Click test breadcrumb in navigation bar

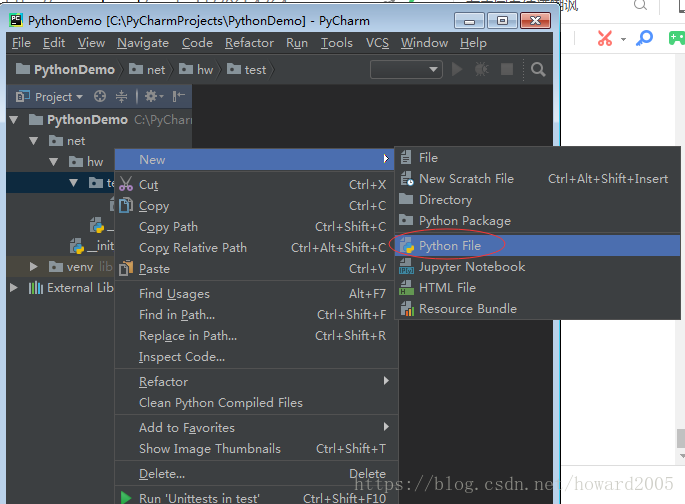click(x=246, y=69)
